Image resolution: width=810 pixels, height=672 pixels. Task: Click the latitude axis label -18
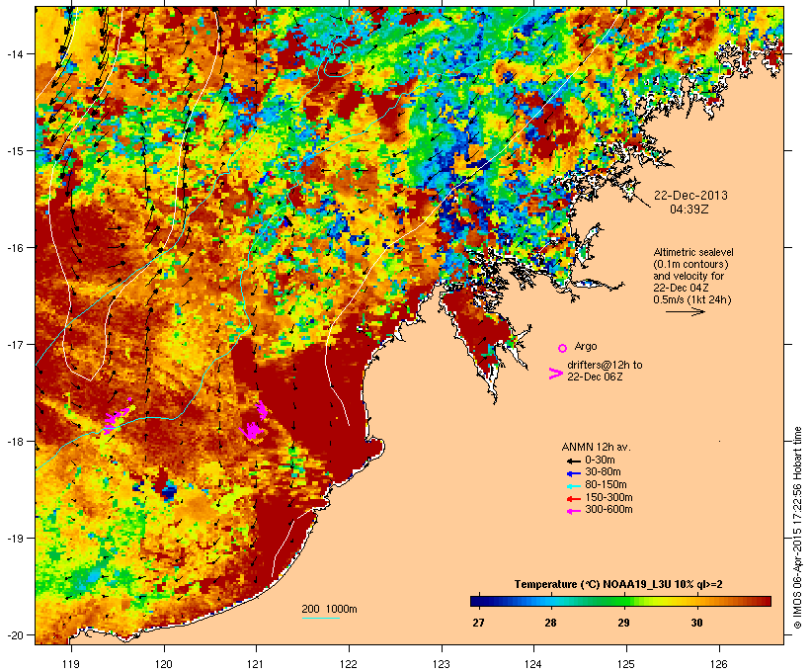(x=15, y=442)
